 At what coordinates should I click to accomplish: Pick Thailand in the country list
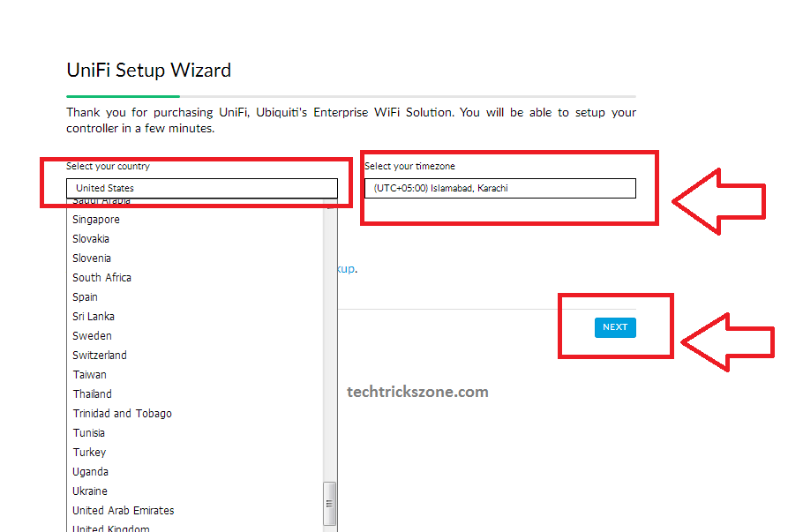(92, 394)
